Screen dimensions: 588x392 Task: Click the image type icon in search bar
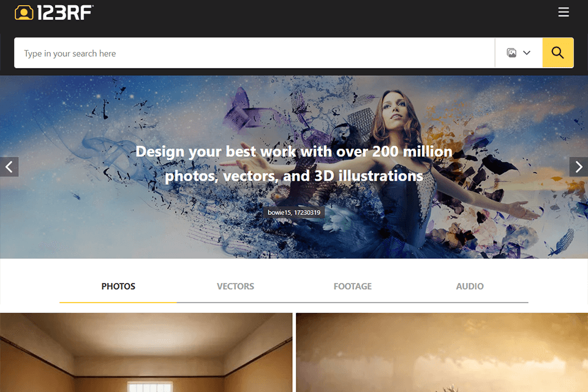tap(511, 53)
